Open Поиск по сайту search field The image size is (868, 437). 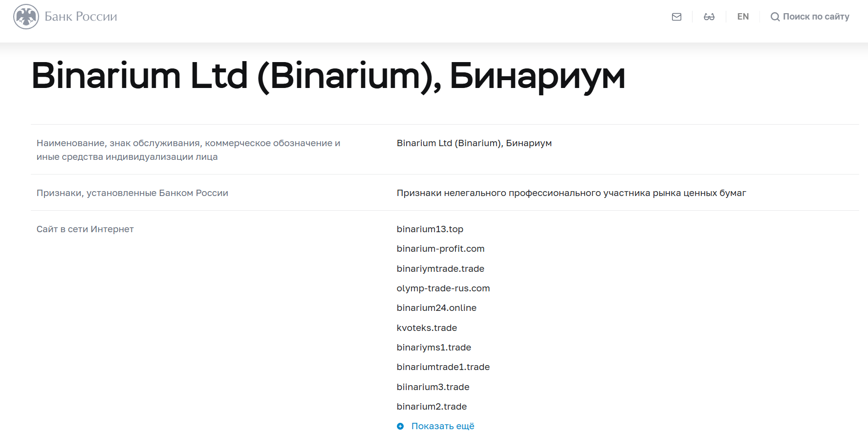pyautogui.click(x=810, y=17)
